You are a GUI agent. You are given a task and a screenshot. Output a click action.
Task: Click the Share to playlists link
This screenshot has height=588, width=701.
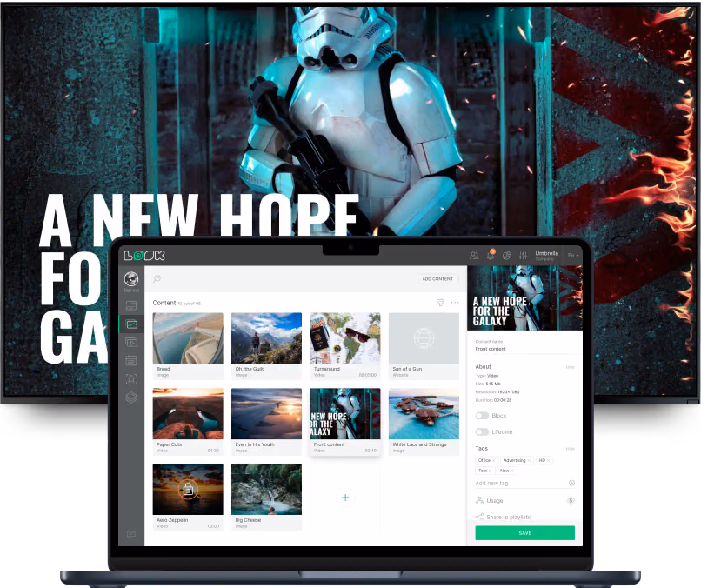click(509, 518)
